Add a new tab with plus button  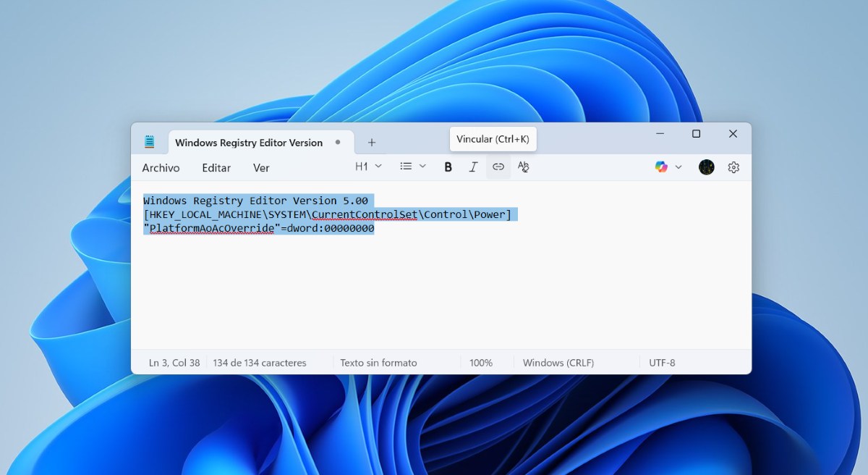372,143
